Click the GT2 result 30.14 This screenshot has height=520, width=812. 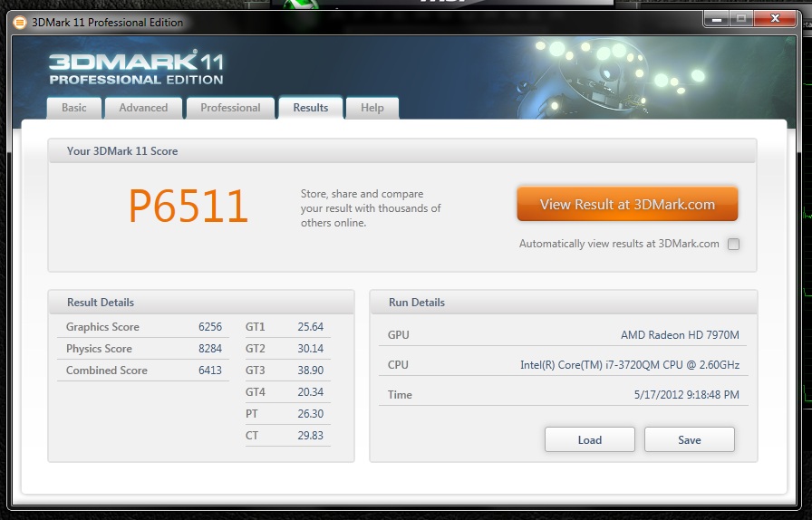pos(311,349)
